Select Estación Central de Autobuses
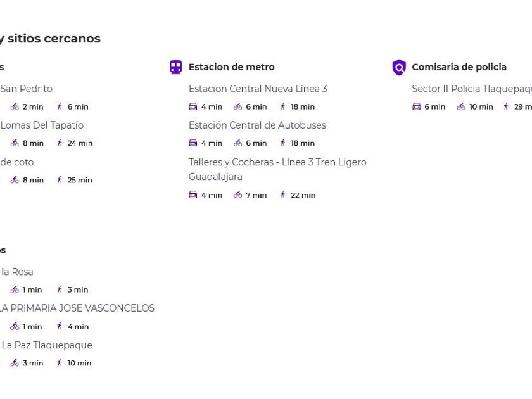Viewport: 532px width, 399px height. coord(257,125)
